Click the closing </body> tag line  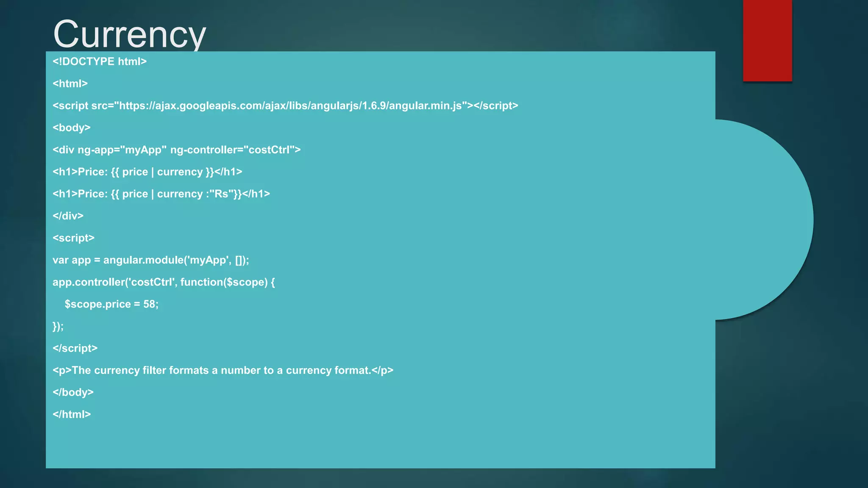[73, 392]
